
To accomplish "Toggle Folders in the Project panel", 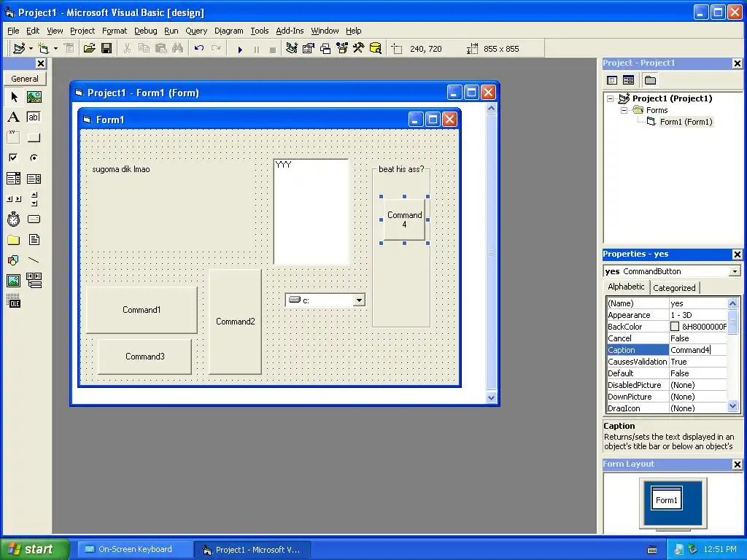I will click(650, 80).
